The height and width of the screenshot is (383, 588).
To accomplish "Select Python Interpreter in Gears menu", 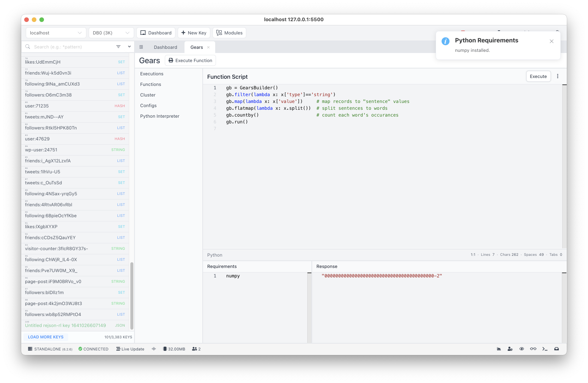I will pyautogui.click(x=160, y=116).
